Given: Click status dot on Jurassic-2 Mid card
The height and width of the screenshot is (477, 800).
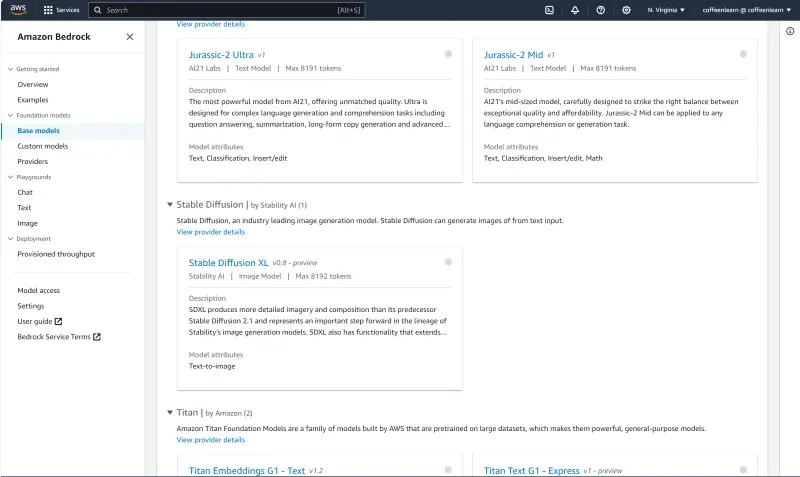Looking at the screenshot, I should pyautogui.click(x=743, y=54).
